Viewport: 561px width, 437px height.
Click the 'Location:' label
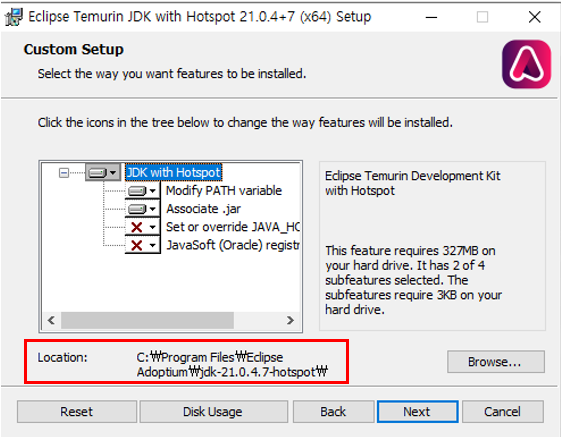(x=63, y=357)
